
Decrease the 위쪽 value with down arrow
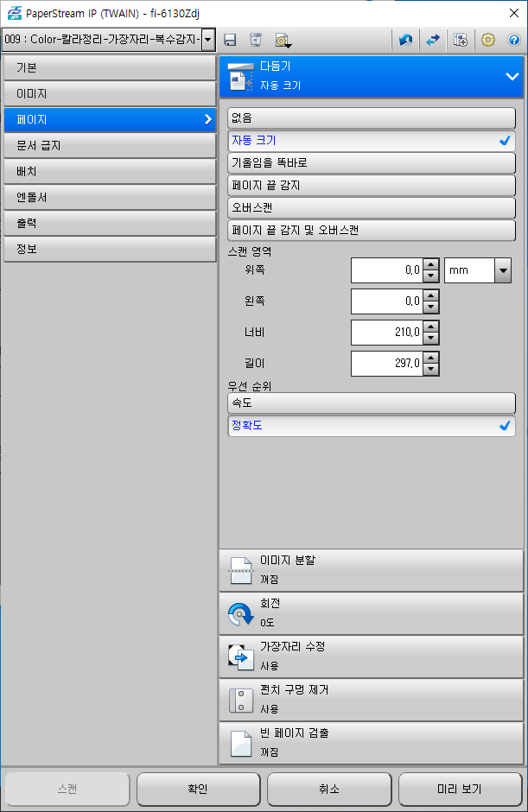pos(431,276)
